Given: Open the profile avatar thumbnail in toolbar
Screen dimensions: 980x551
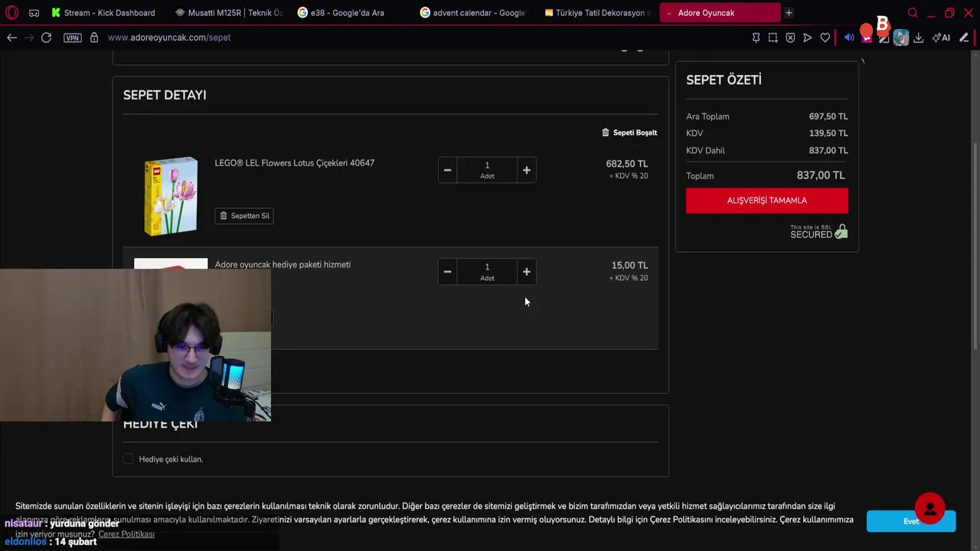Looking at the screenshot, I should pos(901,37).
